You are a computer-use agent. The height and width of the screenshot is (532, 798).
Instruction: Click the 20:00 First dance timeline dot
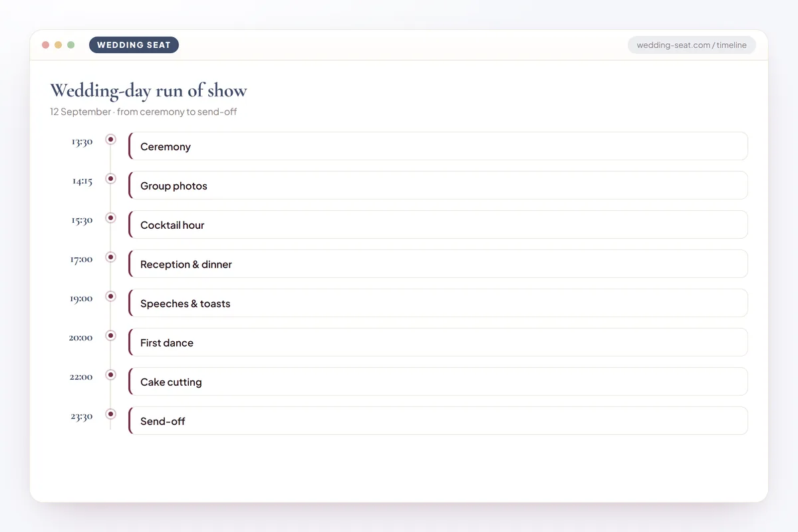110,335
